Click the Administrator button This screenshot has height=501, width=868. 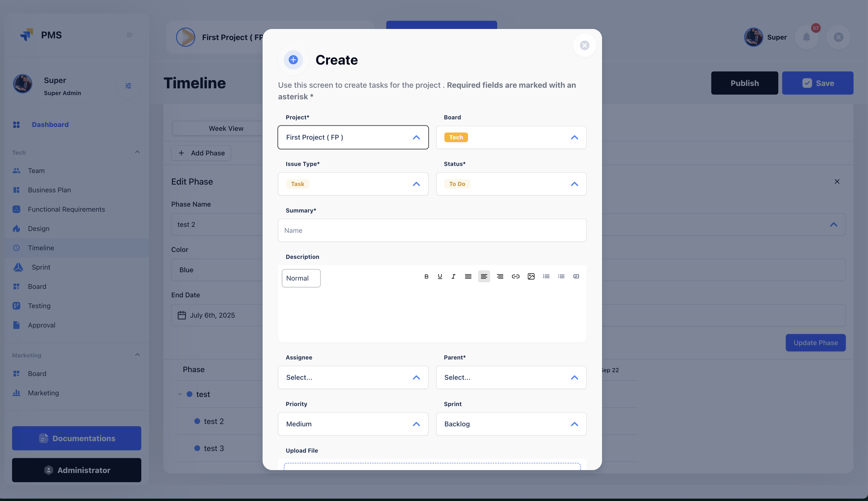76,470
